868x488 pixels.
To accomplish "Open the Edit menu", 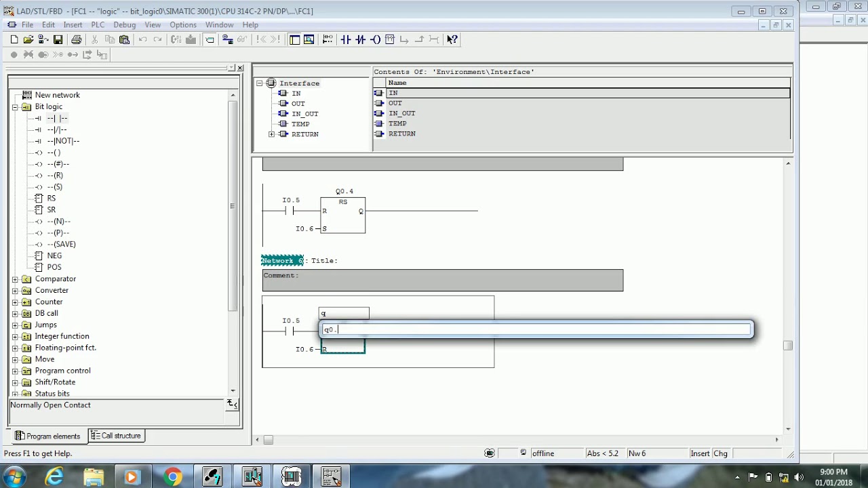I will (x=48, y=25).
